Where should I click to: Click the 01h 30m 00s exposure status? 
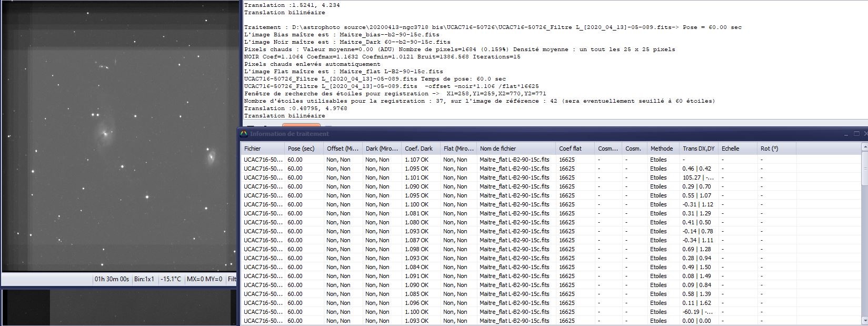[x=112, y=279]
